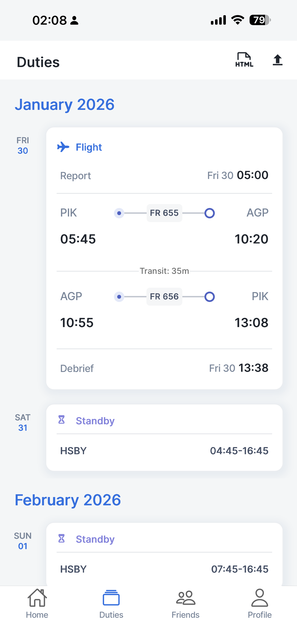
Task: Tap the February 2026 month heading
Action: 68,500
